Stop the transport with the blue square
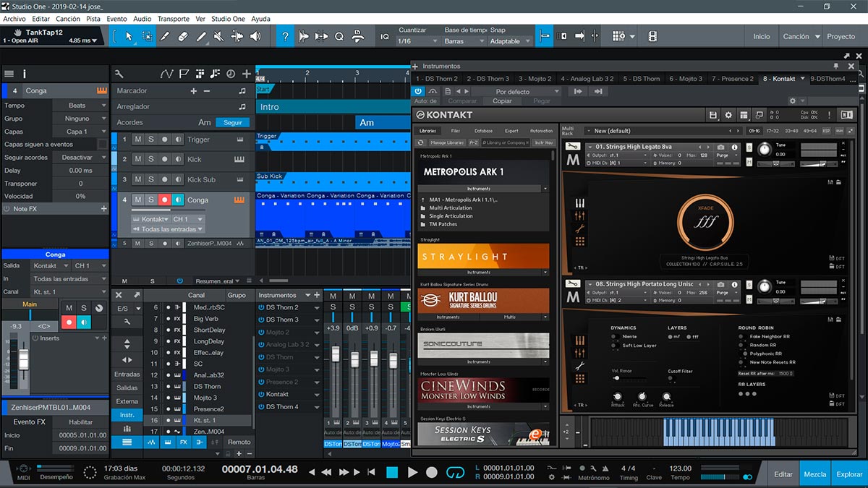This screenshot has width=868, height=488. pos(392,472)
